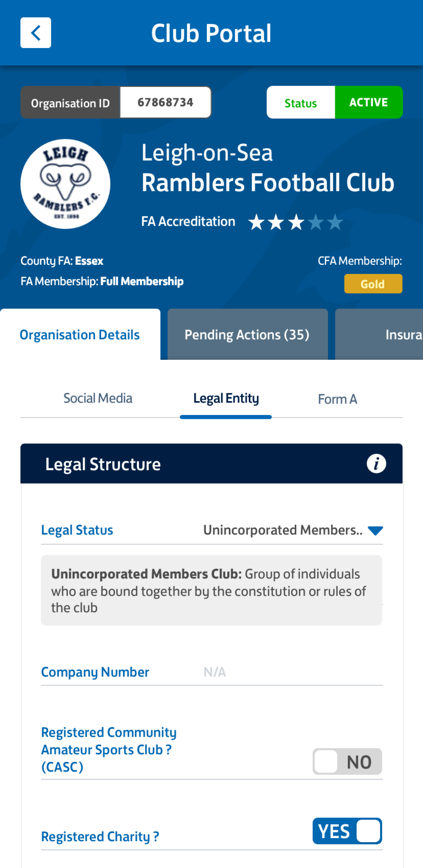Turn off the Registered Charity toggle
Viewport: 423px width, 868px height.
pos(347,831)
